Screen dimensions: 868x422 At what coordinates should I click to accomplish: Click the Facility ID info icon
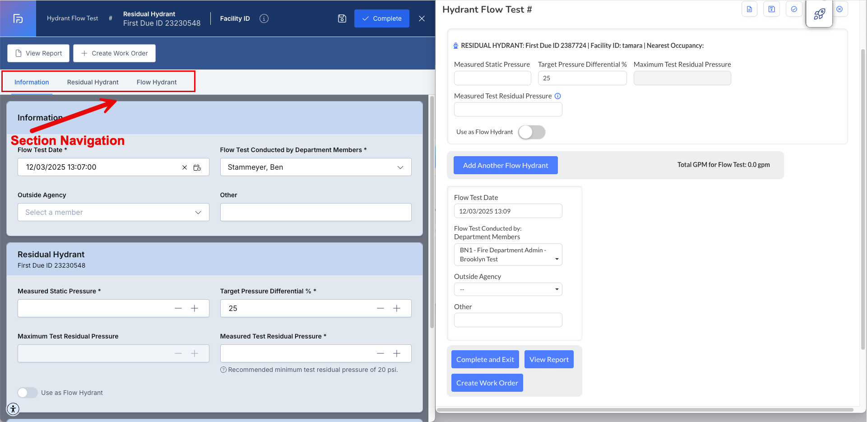coord(264,19)
